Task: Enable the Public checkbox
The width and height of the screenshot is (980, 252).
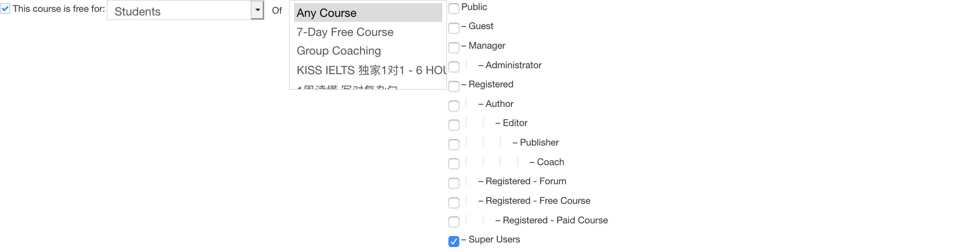Action: pos(454,9)
